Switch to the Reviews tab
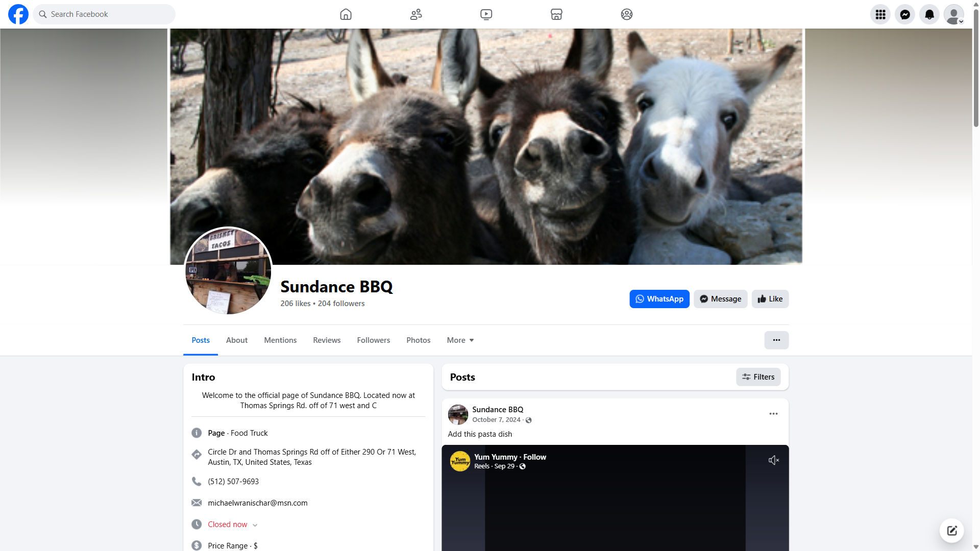 coord(327,340)
